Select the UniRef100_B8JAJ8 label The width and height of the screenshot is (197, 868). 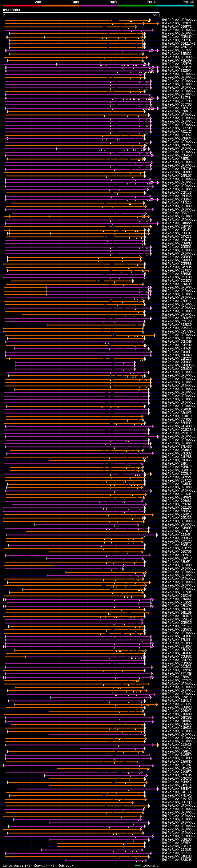click(177, 416)
